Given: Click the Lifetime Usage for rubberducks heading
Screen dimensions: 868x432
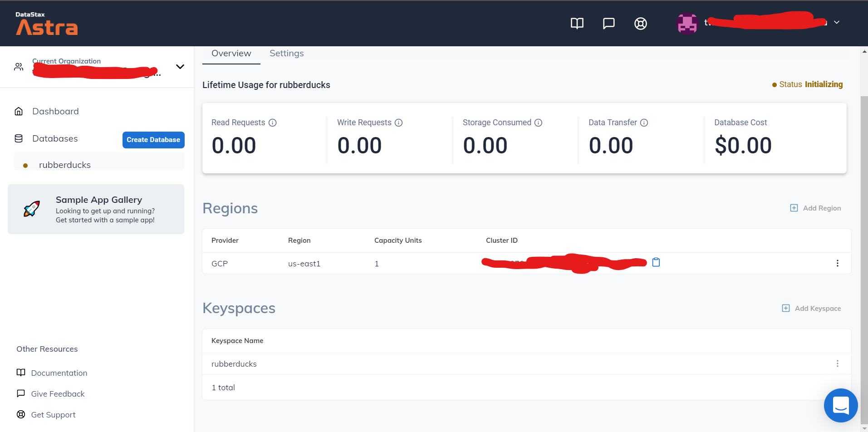Looking at the screenshot, I should 266,85.
